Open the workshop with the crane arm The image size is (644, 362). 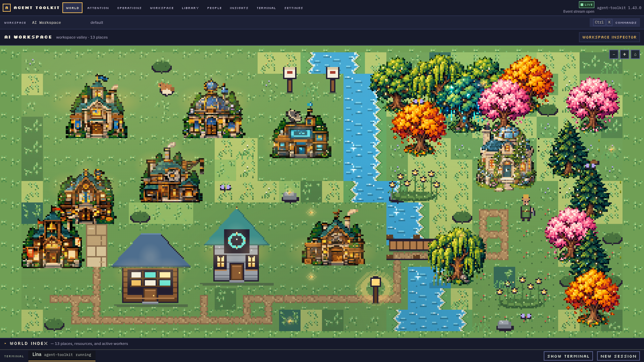point(171,173)
